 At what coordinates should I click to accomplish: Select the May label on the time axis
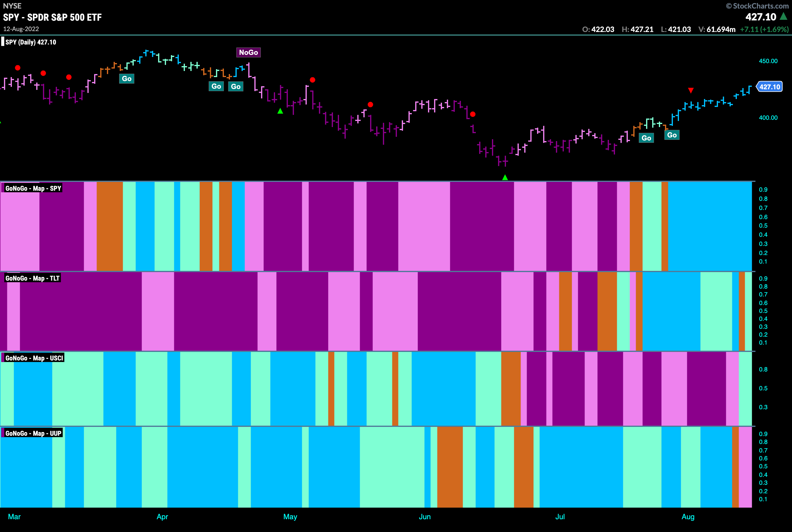pyautogui.click(x=290, y=517)
